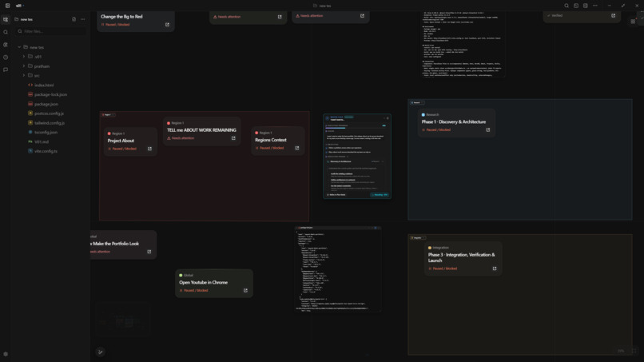Open the Verified card external icon
Screen dimensions: 644x362
613,16
